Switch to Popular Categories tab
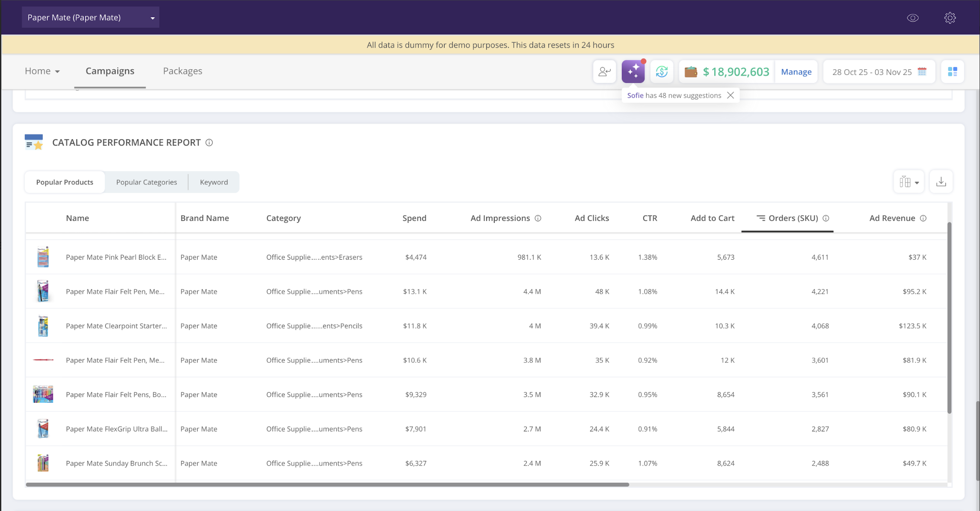 pos(146,182)
